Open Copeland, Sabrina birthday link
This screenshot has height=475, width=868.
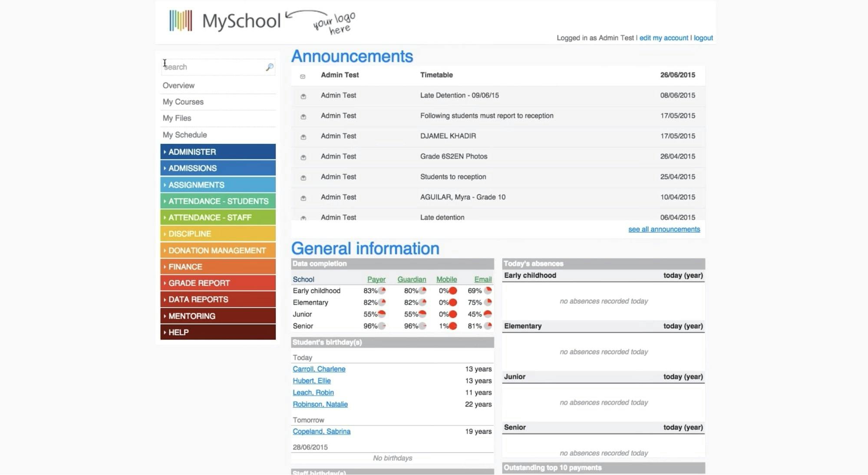(x=321, y=432)
